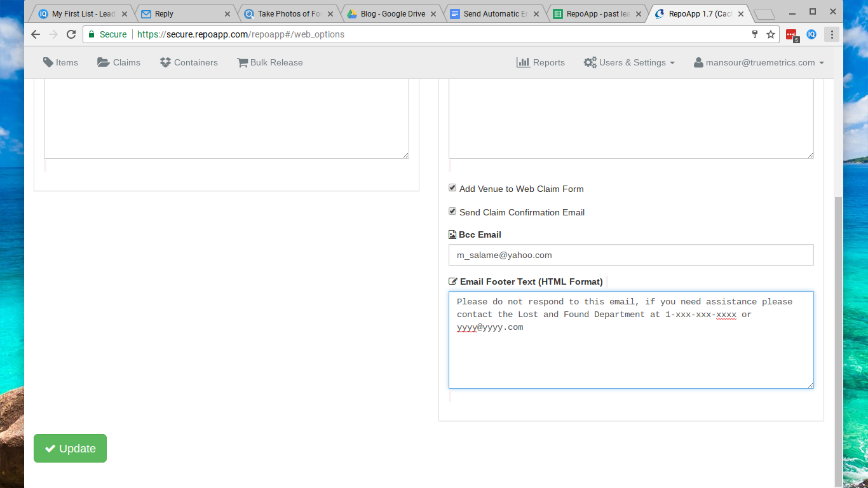868x488 pixels.
Task: Click the browser Back arrow
Action: click(36, 34)
